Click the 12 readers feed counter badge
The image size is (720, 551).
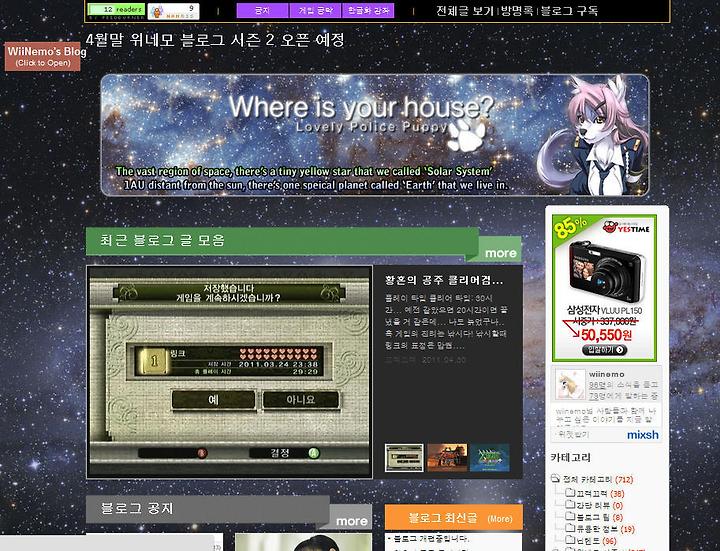click(116, 10)
